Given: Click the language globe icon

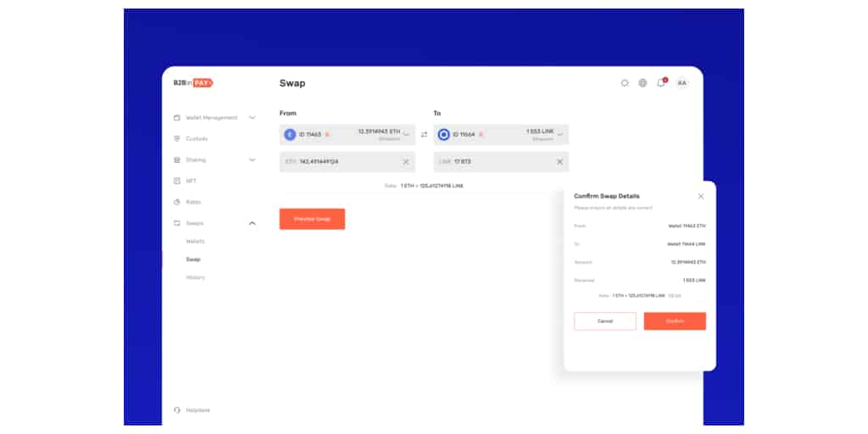Looking at the screenshot, I should click(x=643, y=83).
